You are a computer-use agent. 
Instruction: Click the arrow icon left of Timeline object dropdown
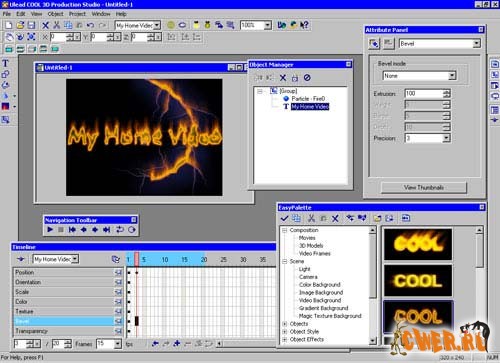21,259
